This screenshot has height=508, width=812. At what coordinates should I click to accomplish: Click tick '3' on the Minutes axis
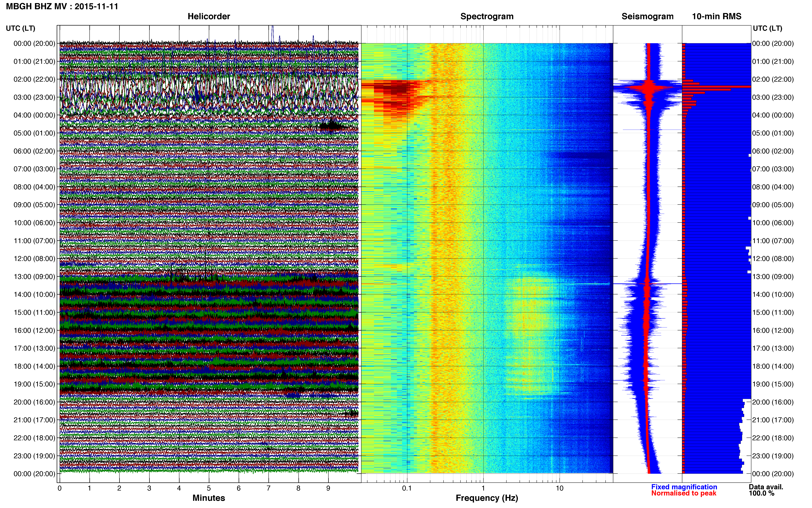coord(149,488)
